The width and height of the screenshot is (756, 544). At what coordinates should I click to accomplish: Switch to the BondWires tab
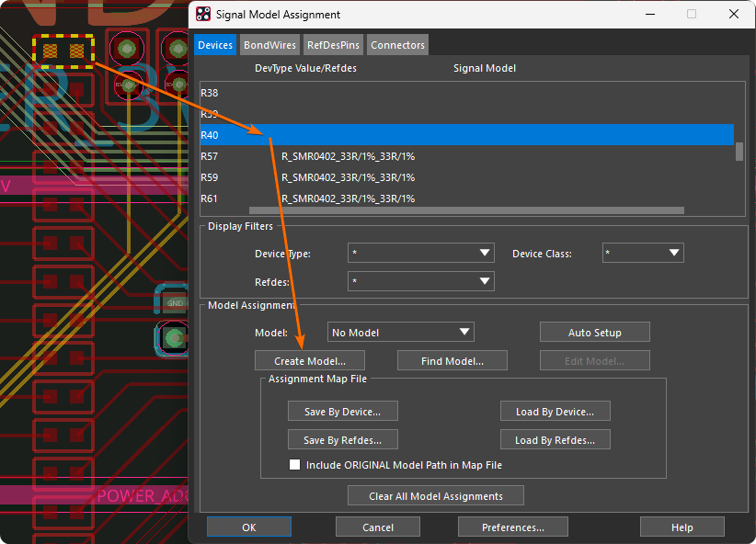click(271, 45)
